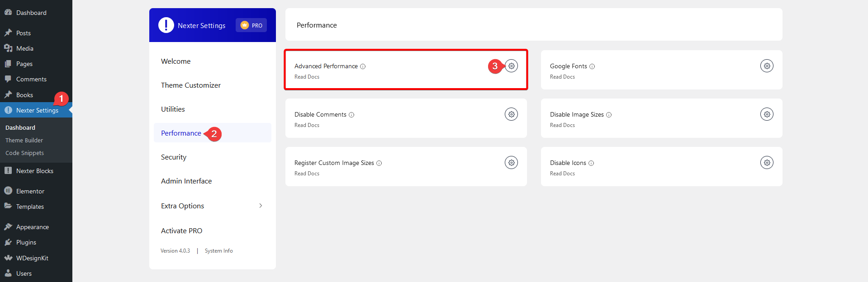
Task: Read Docs for Disable Image Sizes
Action: point(562,125)
